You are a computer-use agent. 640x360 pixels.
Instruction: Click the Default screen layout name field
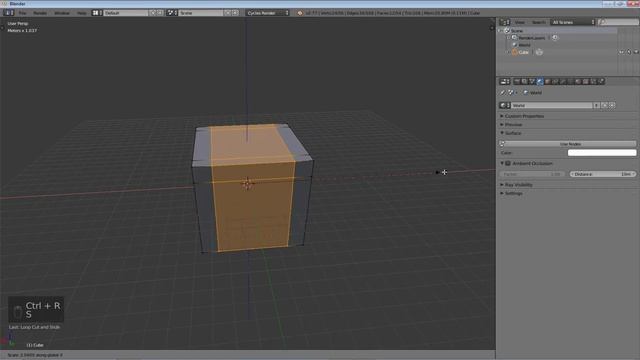point(126,13)
